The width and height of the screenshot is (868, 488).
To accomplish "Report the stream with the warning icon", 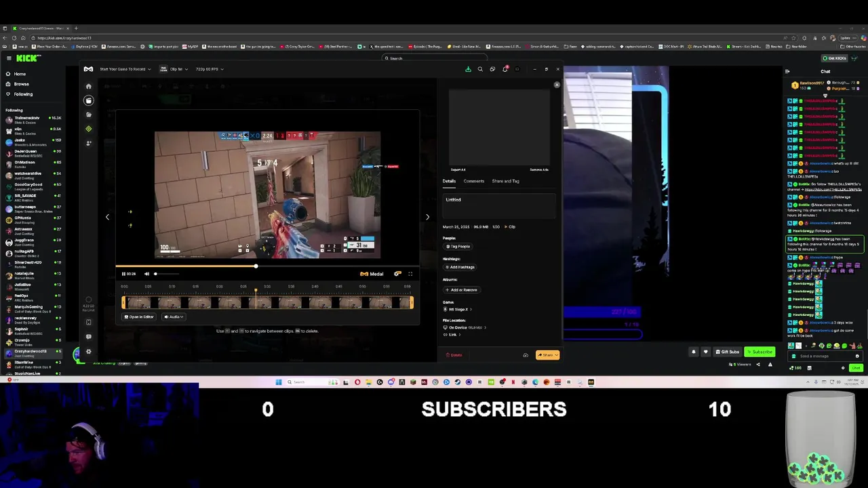I will tap(770, 364).
